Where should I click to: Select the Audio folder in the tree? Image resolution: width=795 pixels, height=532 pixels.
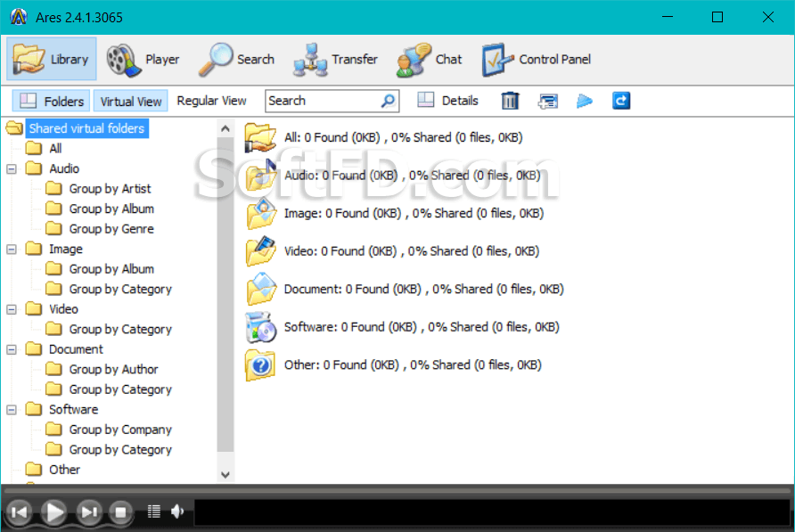pyautogui.click(x=64, y=169)
